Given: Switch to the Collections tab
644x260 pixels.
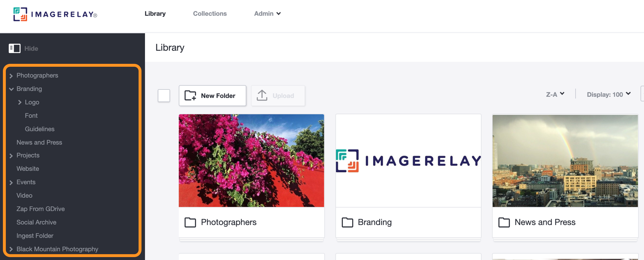Looking at the screenshot, I should tap(210, 14).
